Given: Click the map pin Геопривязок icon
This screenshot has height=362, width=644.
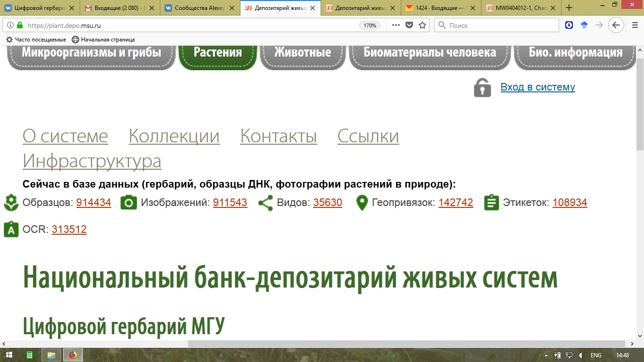Looking at the screenshot, I should 362,203.
